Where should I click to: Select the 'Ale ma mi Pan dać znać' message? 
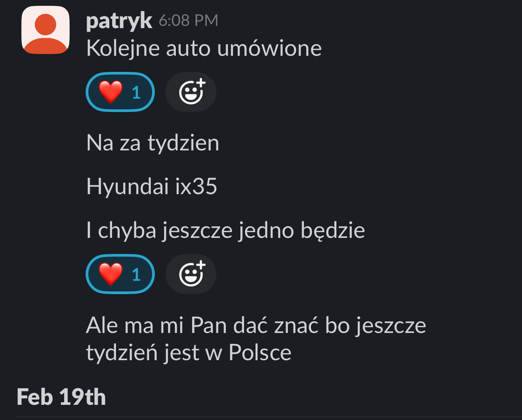pyautogui.click(x=256, y=339)
